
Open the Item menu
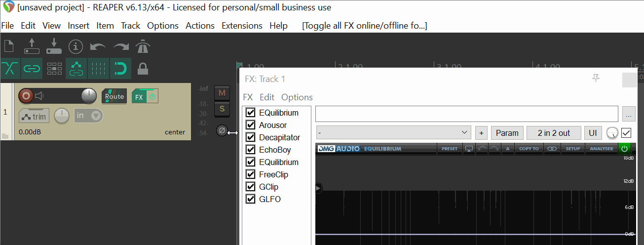pos(105,25)
